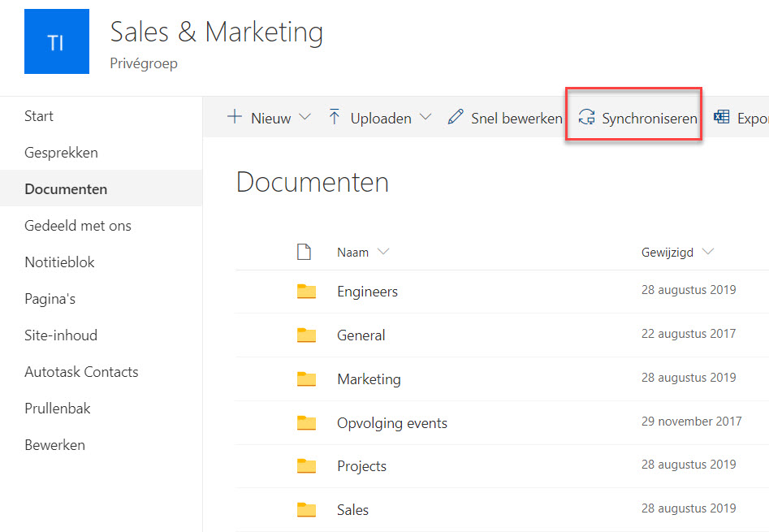This screenshot has height=532, width=769.
Task: Click the Projects folder icon
Action: pyautogui.click(x=306, y=466)
